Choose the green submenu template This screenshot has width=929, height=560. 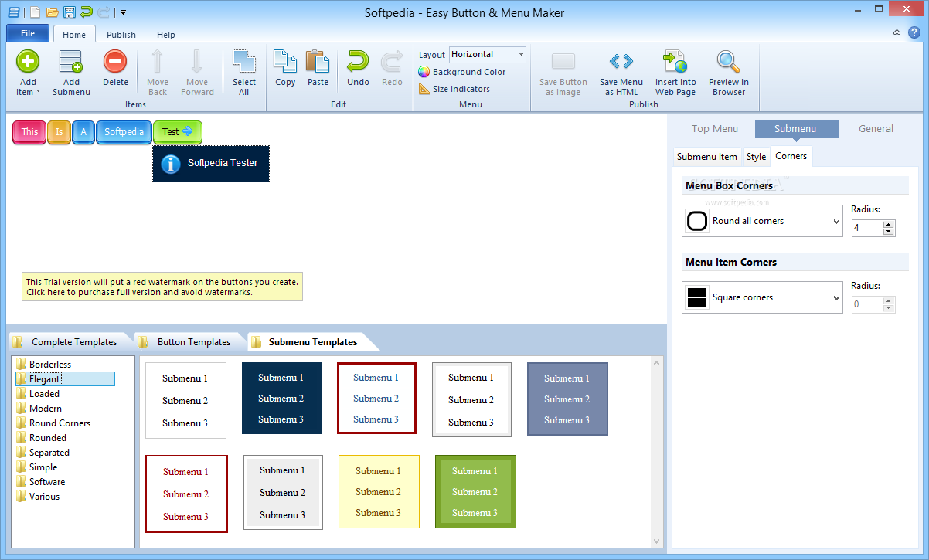point(475,492)
